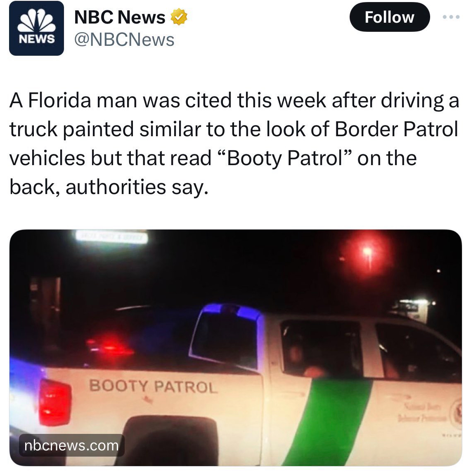Open the nbcnews.com domain label on the card
Viewport: 471px width, 476px height.
pos(72,445)
